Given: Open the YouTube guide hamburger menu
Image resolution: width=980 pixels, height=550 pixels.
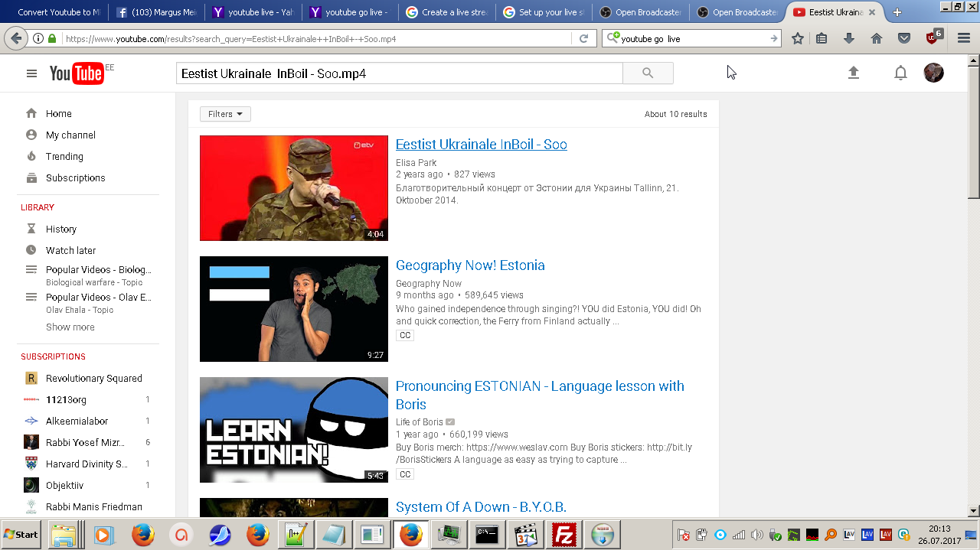Looking at the screenshot, I should tap(31, 73).
